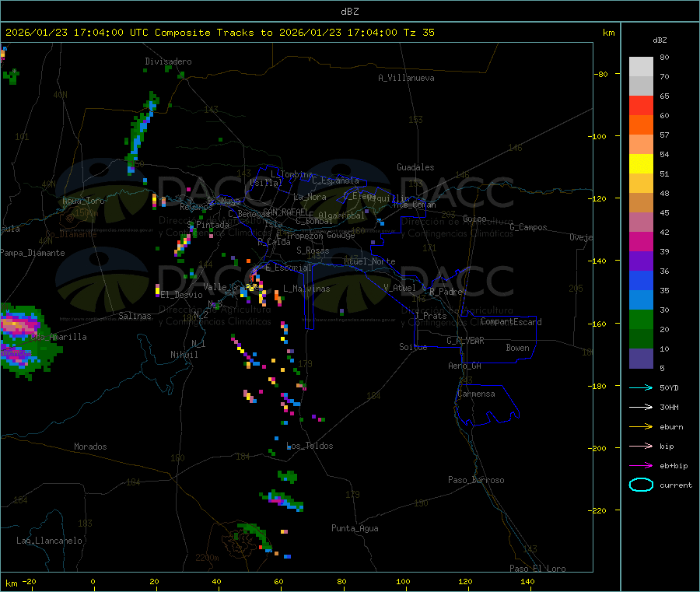This screenshot has height=592, width=700.
Task: Click the cyan current ellipse legend icon
Action: point(641,485)
